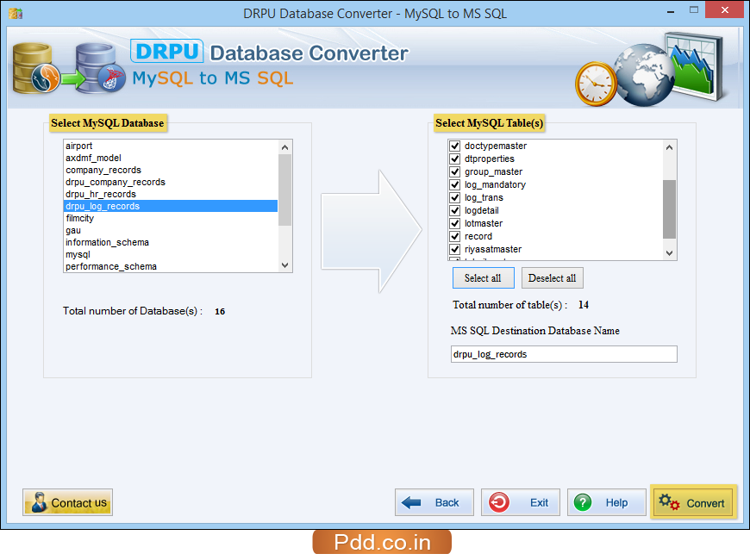Screen dimensions: 750x560
Task: Click Deselect all button
Action: [552, 278]
